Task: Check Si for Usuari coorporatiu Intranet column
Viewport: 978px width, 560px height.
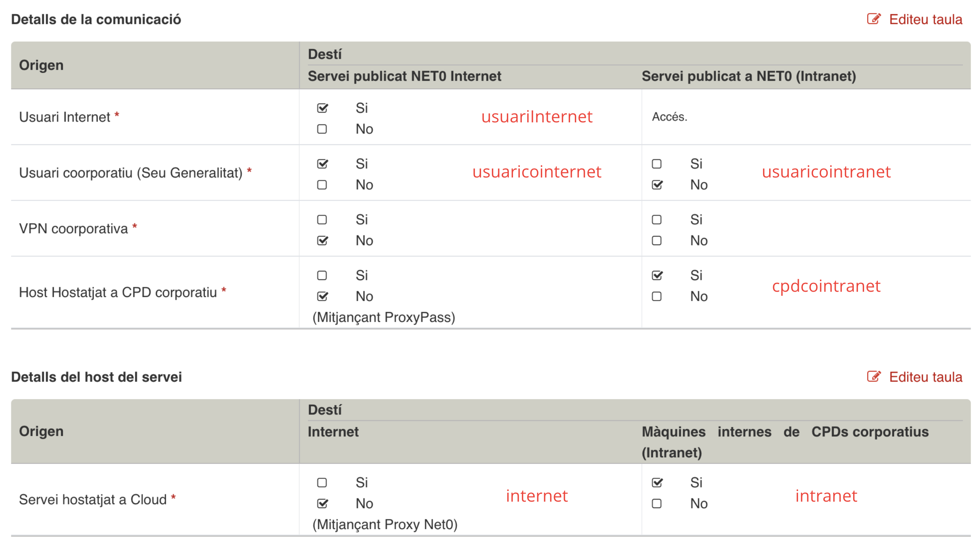Action: (x=657, y=164)
